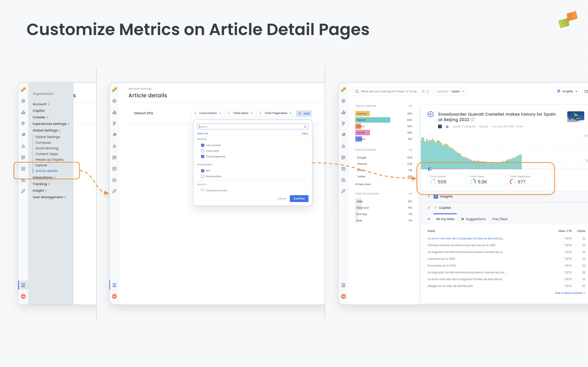Click the ellipsis icon next to Traffic Medium
The height and width of the screenshot is (367, 588).
[x=410, y=106]
